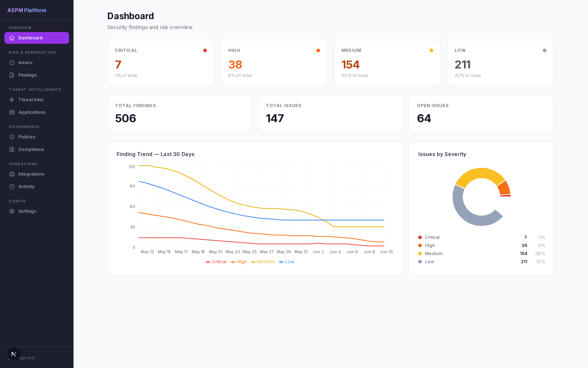Click the '1% of total' text
The height and width of the screenshot is (368, 588).
point(126,75)
